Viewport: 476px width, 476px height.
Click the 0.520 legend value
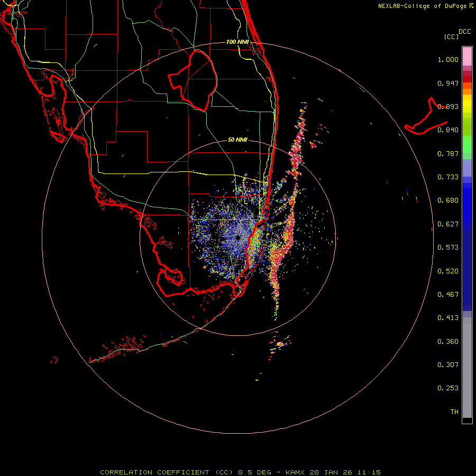pos(448,271)
